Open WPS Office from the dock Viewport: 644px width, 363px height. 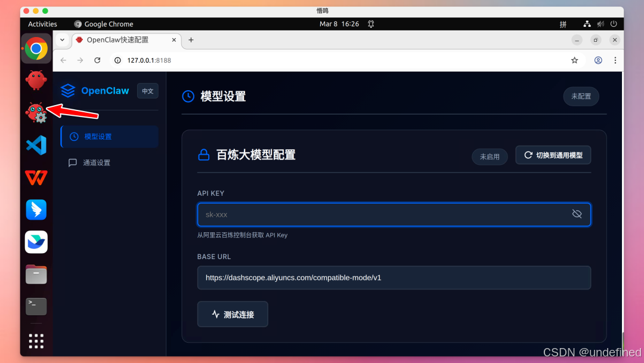(x=36, y=177)
